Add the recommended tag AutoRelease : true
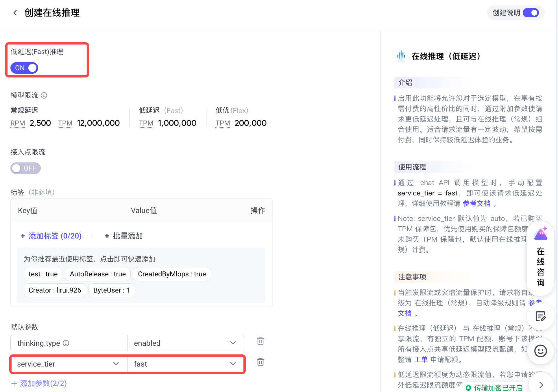 [x=98, y=274]
